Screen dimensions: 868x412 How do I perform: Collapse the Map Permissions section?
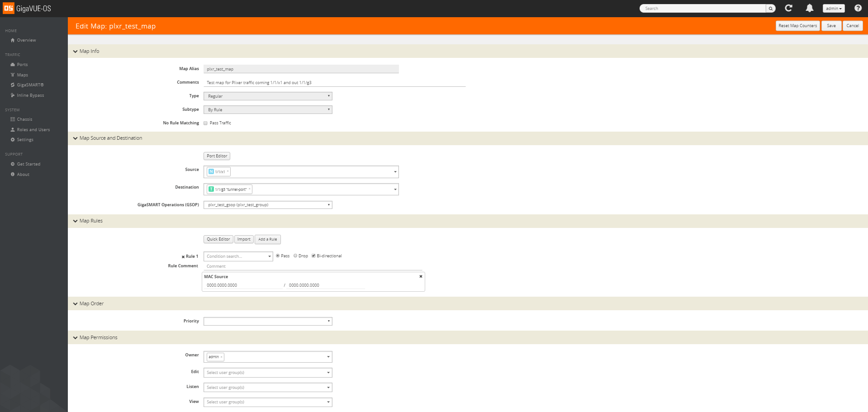75,338
